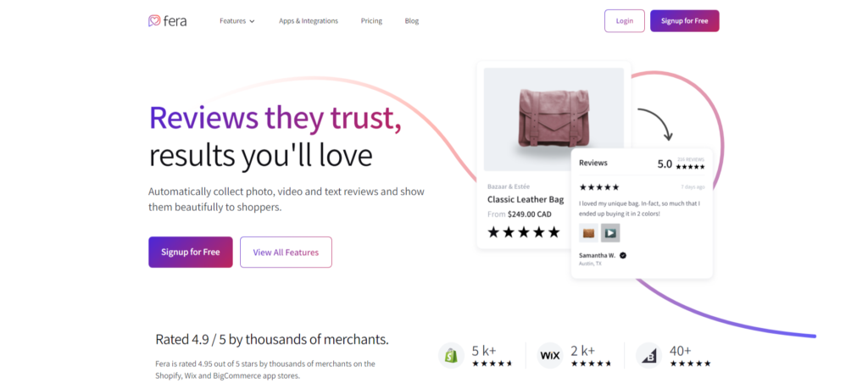Open the bag photo review thumbnail

coord(587,233)
